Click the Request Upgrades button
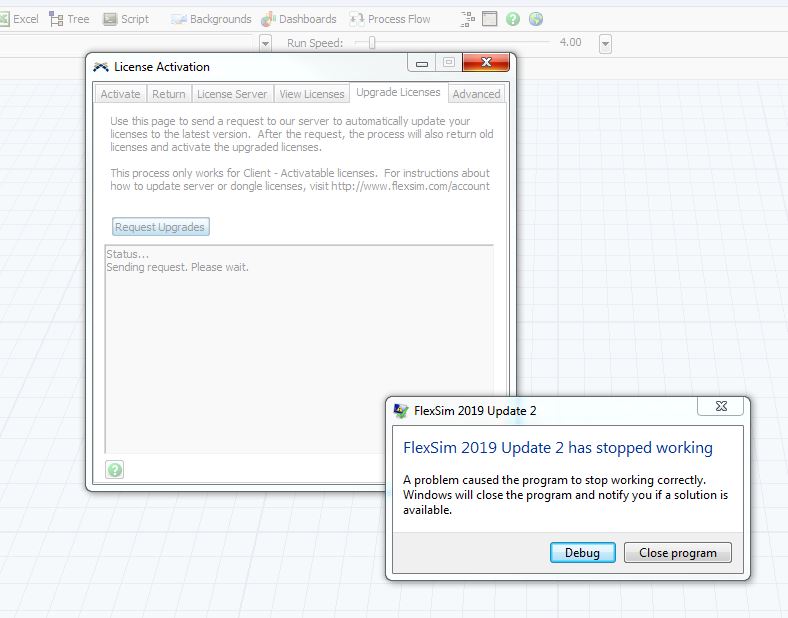788x618 pixels. pyautogui.click(x=160, y=227)
